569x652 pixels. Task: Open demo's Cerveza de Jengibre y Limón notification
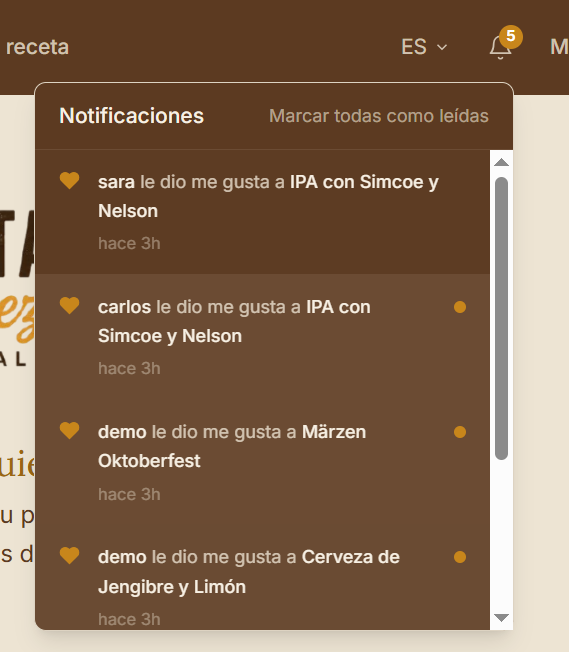tap(262, 577)
